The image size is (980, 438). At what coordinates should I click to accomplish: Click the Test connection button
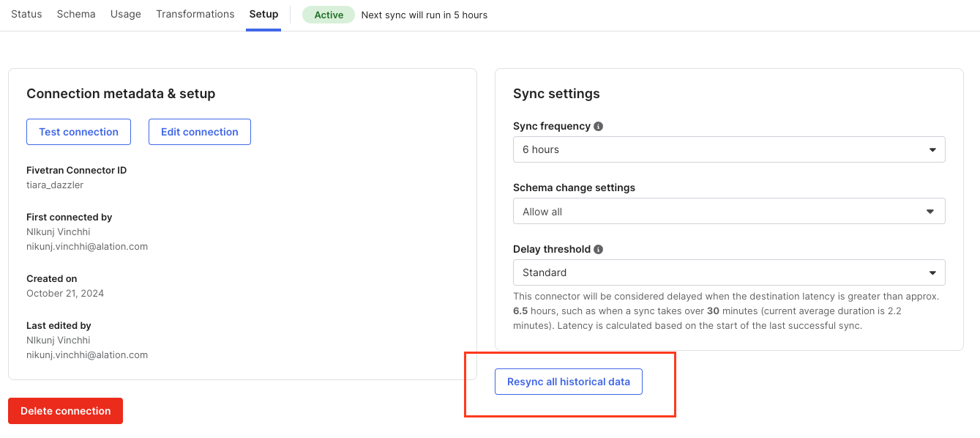click(78, 132)
